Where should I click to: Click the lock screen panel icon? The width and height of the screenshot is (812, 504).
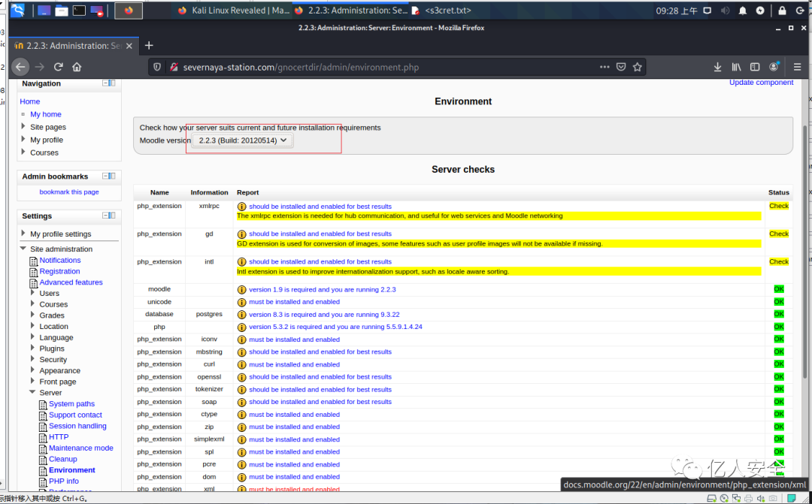pos(782,11)
